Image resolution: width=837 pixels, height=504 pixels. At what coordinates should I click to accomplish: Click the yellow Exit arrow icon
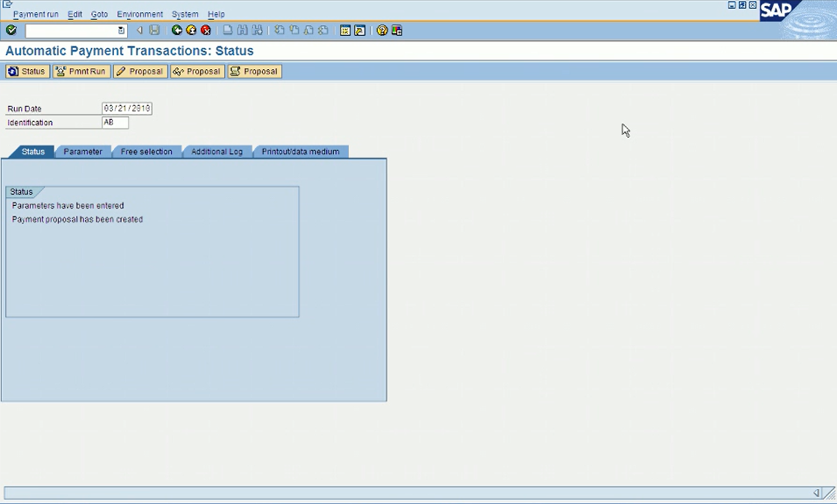coord(191,31)
